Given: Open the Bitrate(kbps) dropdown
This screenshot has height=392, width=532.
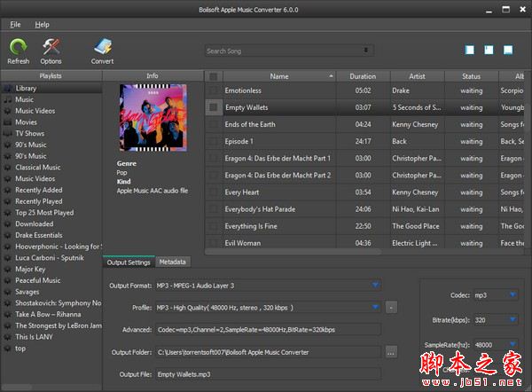Looking at the screenshot, I should (x=513, y=319).
